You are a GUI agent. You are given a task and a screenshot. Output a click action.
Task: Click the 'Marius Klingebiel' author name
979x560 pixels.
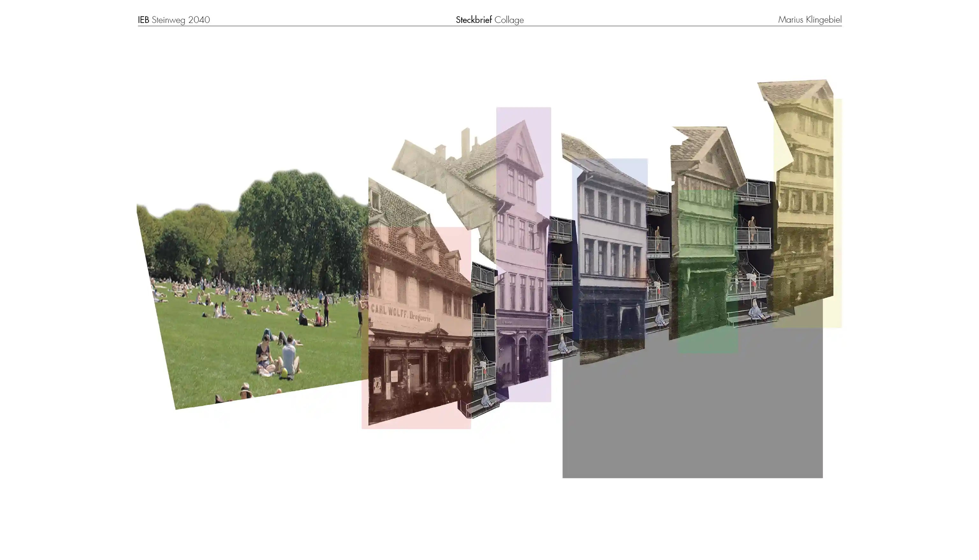pos(809,20)
